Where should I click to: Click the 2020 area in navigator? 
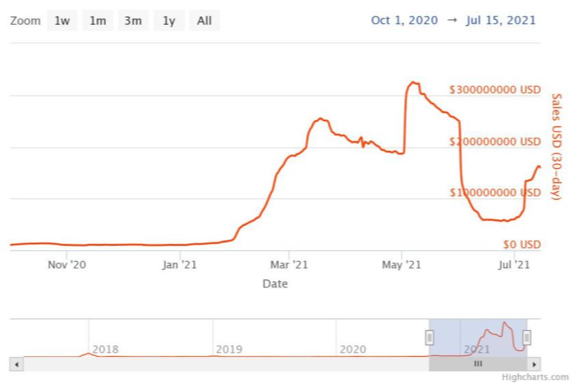353,349
